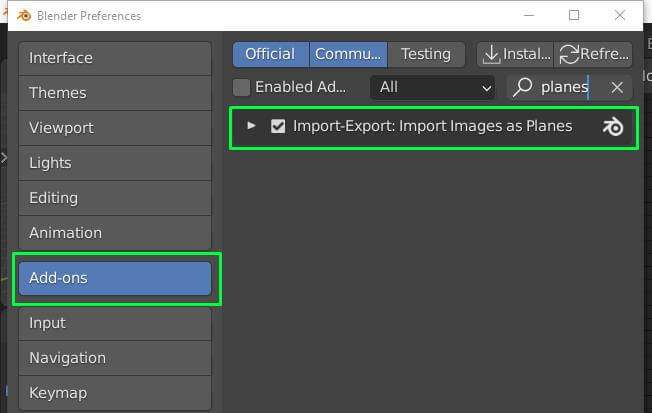Click the Install add-on download icon

(x=491, y=54)
